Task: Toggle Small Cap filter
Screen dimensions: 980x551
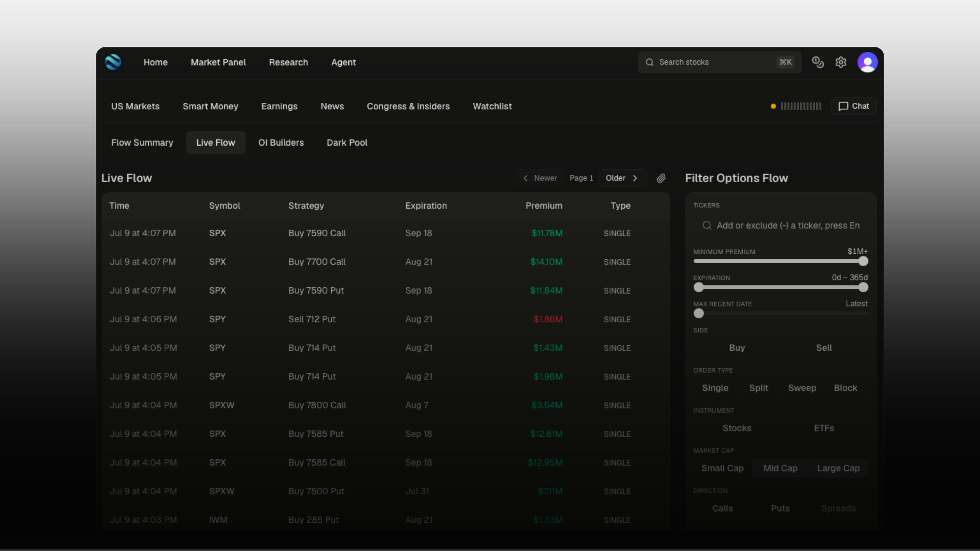Action: tap(722, 468)
